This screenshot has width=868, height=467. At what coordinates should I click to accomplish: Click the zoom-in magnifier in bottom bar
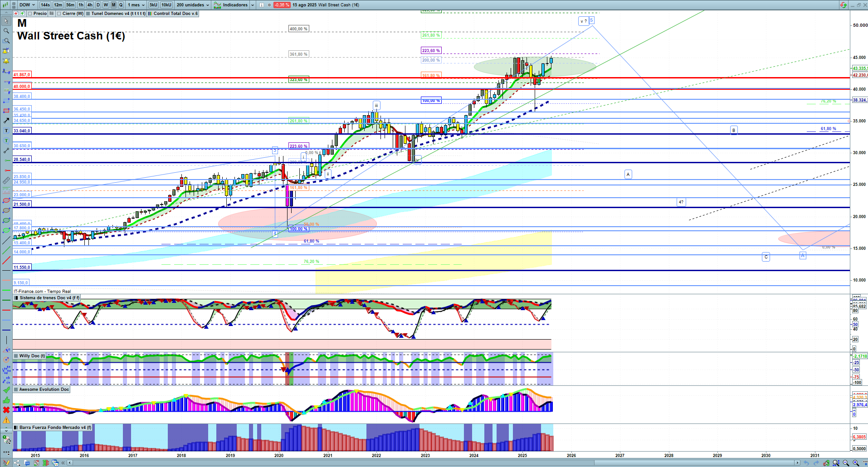[x=856, y=463]
